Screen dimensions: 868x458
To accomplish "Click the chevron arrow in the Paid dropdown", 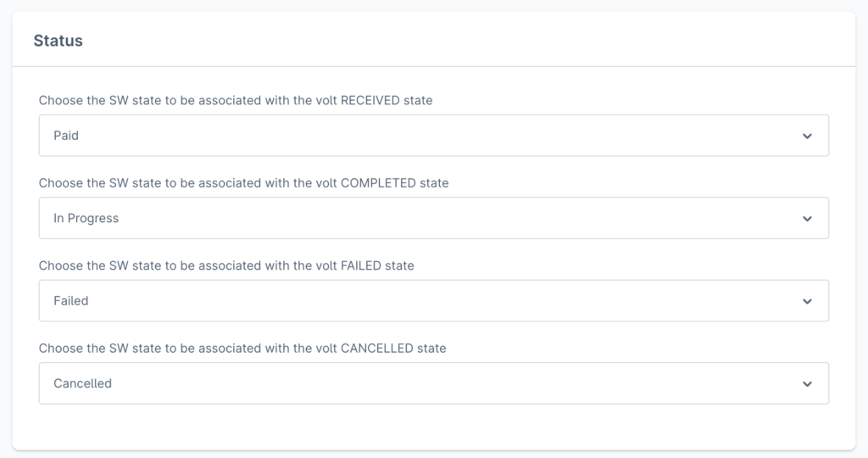I will [x=807, y=136].
